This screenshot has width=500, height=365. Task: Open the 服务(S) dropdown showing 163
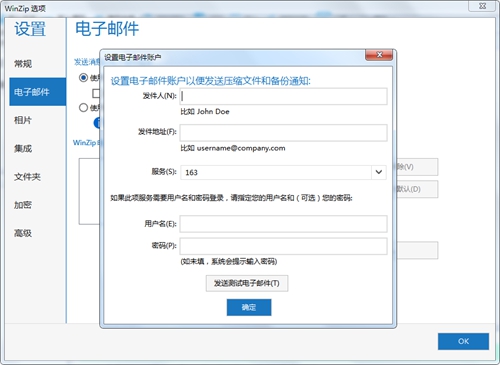[283, 172]
